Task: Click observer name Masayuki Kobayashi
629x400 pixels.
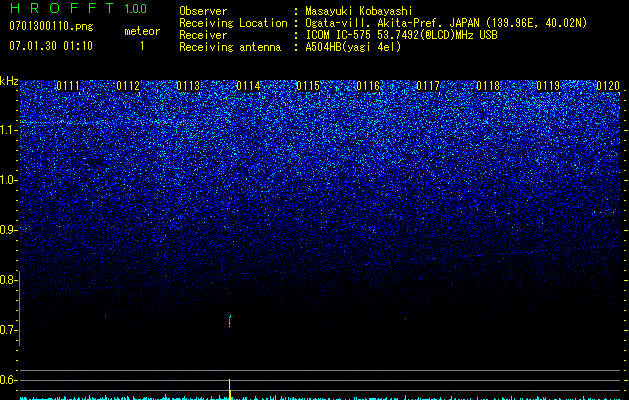Action: coord(359,11)
